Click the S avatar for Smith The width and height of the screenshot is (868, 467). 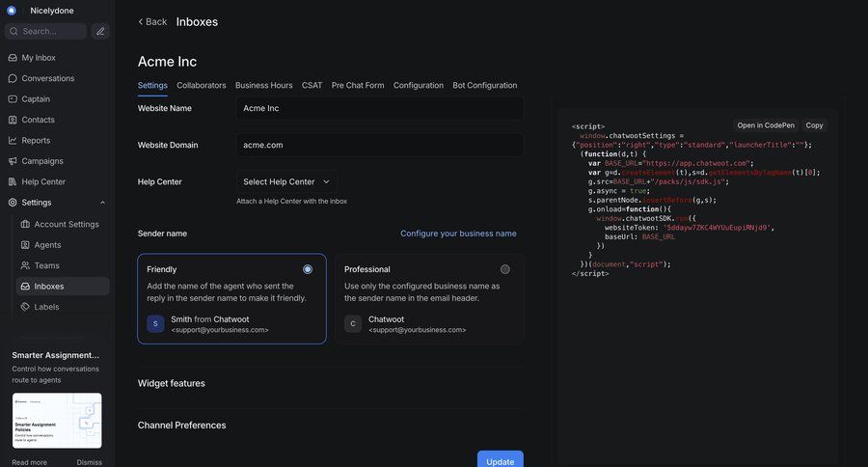tap(155, 323)
